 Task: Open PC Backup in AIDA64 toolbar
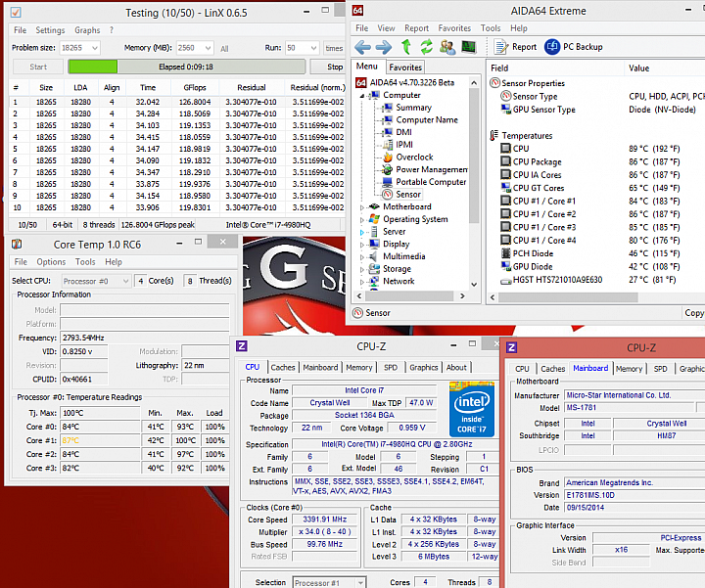pyautogui.click(x=574, y=47)
